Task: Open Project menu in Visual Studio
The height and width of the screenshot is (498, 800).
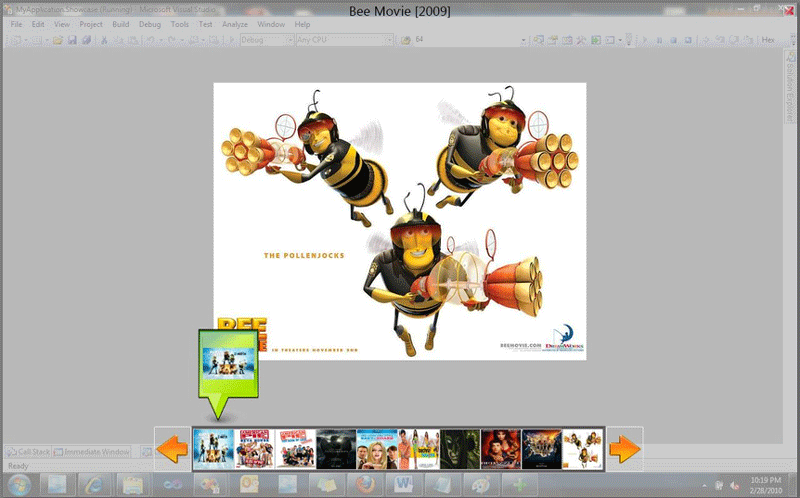Action: pos(91,24)
